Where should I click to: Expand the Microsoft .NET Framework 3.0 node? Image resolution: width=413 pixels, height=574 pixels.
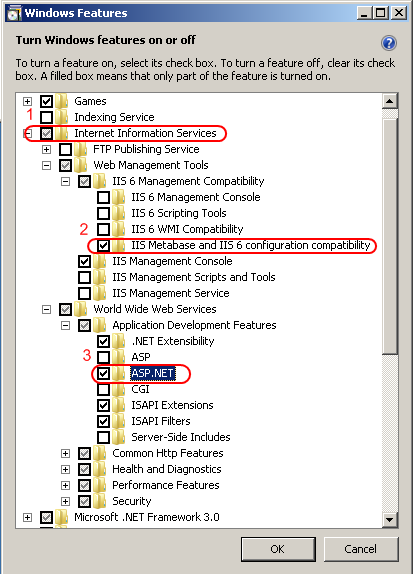(x=27, y=517)
